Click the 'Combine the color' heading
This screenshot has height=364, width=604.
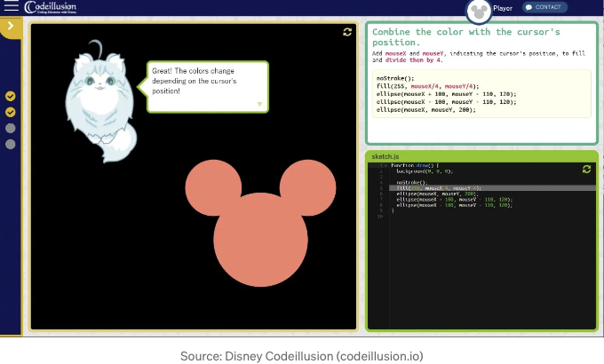pyautogui.click(x=465, y=37)
